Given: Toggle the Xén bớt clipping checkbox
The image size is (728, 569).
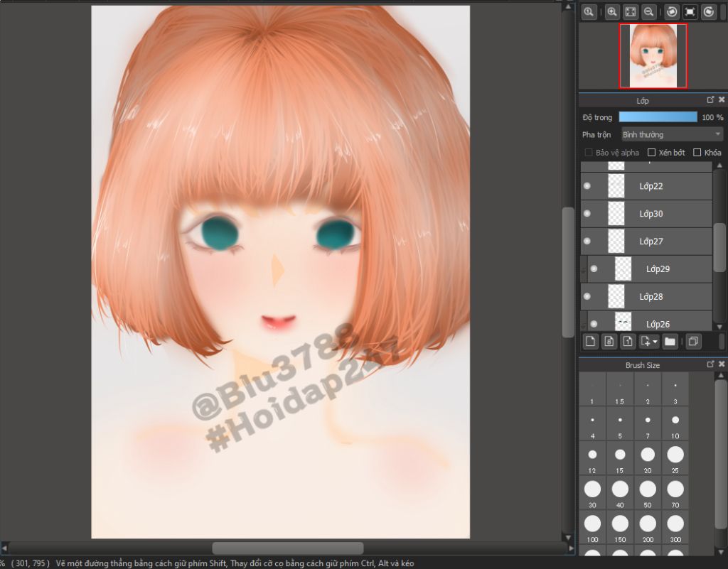Looking at the screenshot, I should point(651,153).
